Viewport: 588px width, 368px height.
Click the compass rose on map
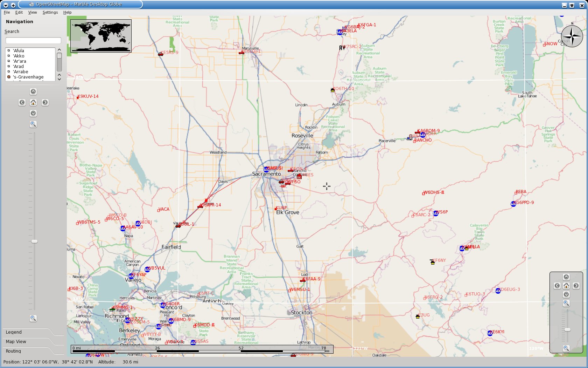point(572,36)
